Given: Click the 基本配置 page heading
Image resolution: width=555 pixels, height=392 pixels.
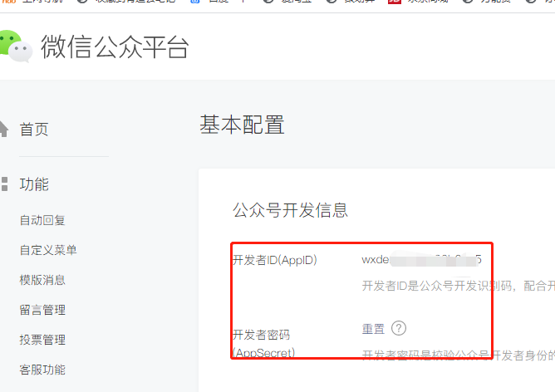Looking at the screenshot, I should point(242,125).
